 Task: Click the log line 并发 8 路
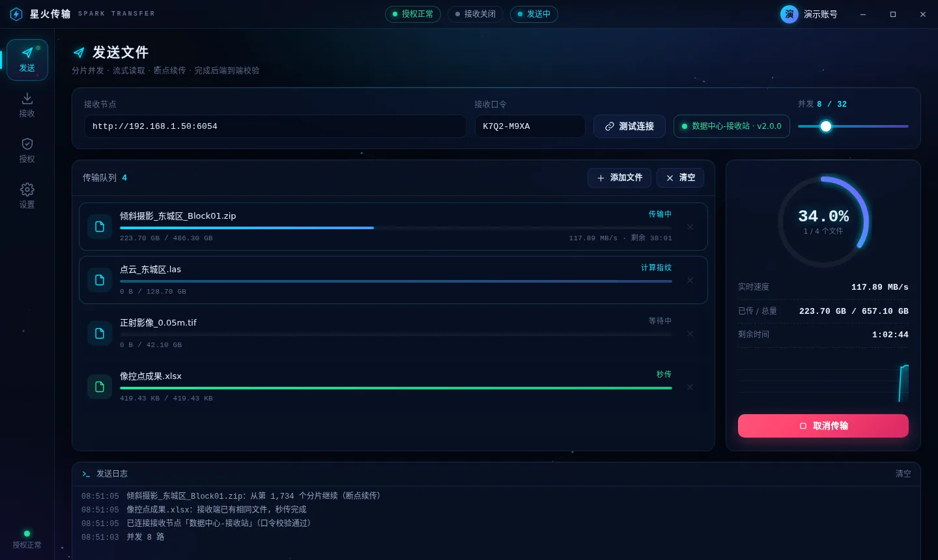145,537
